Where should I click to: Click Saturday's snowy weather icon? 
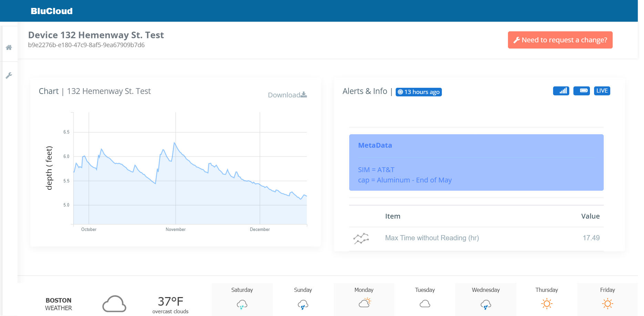tap(242, 304)
